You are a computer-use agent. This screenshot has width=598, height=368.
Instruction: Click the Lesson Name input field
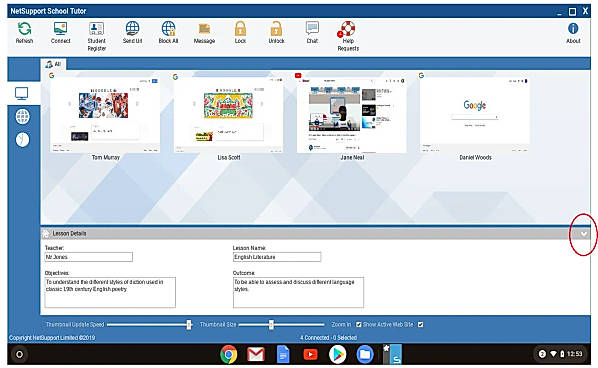276,257
